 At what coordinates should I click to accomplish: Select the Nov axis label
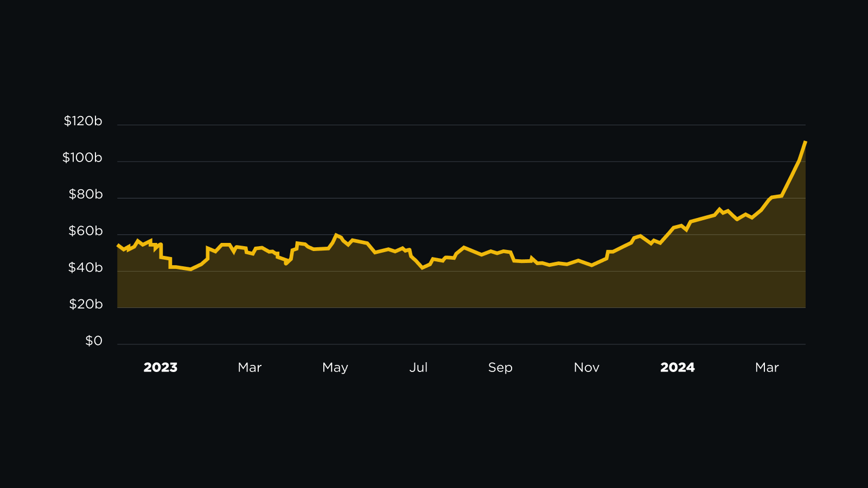[586, 368]
